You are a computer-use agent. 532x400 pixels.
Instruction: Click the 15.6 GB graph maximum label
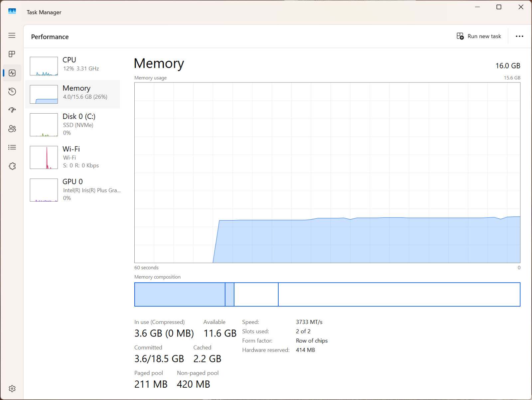point(512,78)
